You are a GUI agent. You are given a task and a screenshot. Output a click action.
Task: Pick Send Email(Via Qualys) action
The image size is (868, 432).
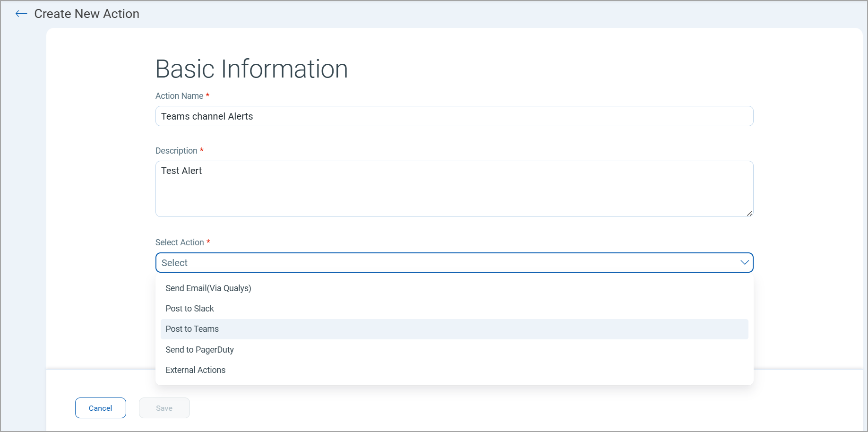click(x=208, y=288)
